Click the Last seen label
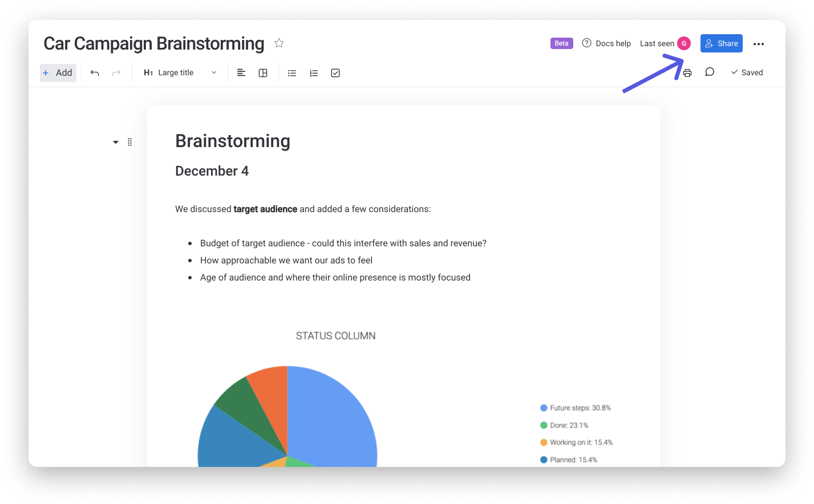The image size is (814, 504). [657, 43]
